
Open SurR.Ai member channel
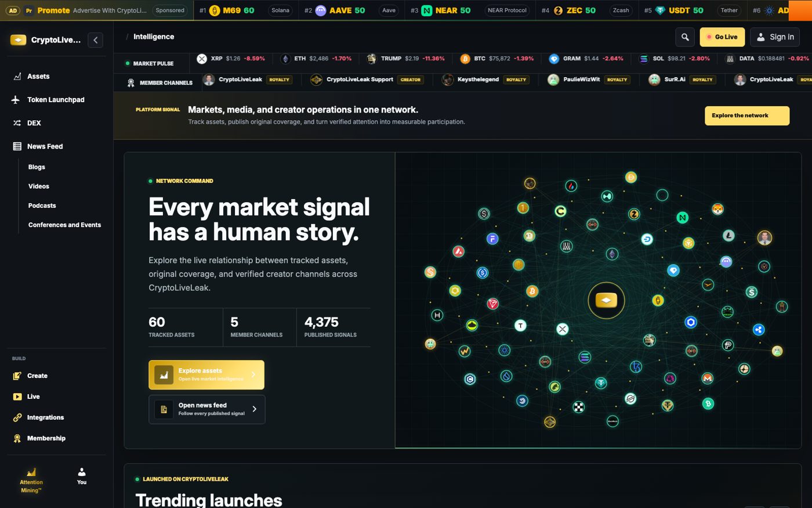tap(681, 80)
